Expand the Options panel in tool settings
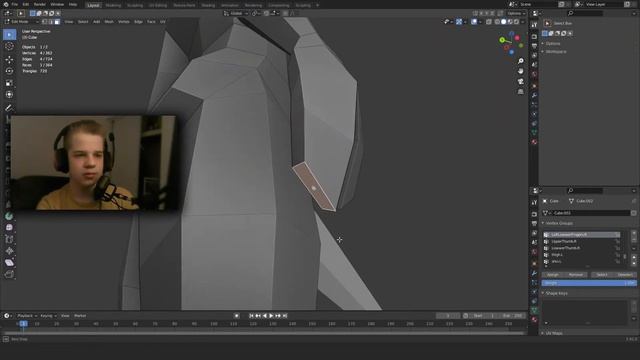The width and height of the screenshot is (640, 360). 553,44
